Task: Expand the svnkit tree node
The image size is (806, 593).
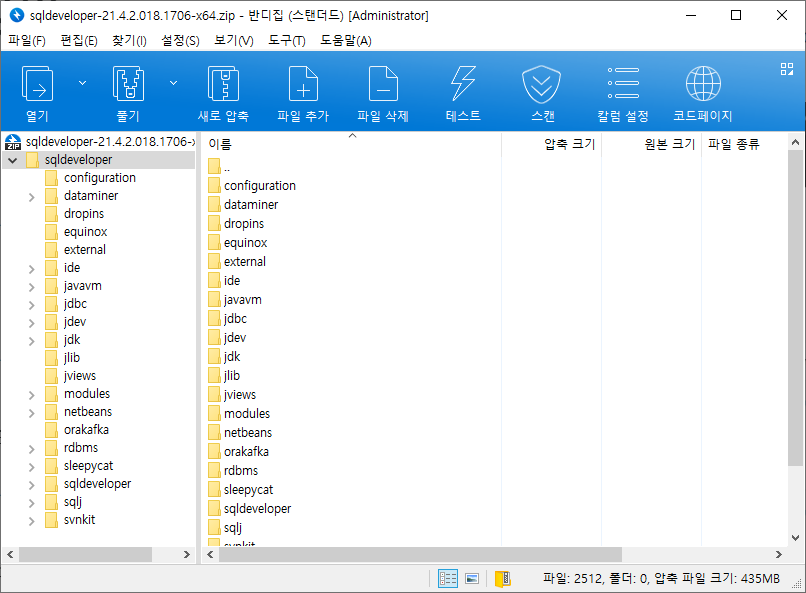Action: (31, 521)
